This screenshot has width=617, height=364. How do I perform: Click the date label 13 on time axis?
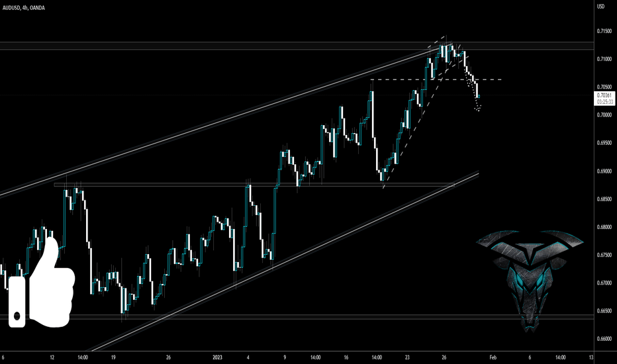pos(591,357)
